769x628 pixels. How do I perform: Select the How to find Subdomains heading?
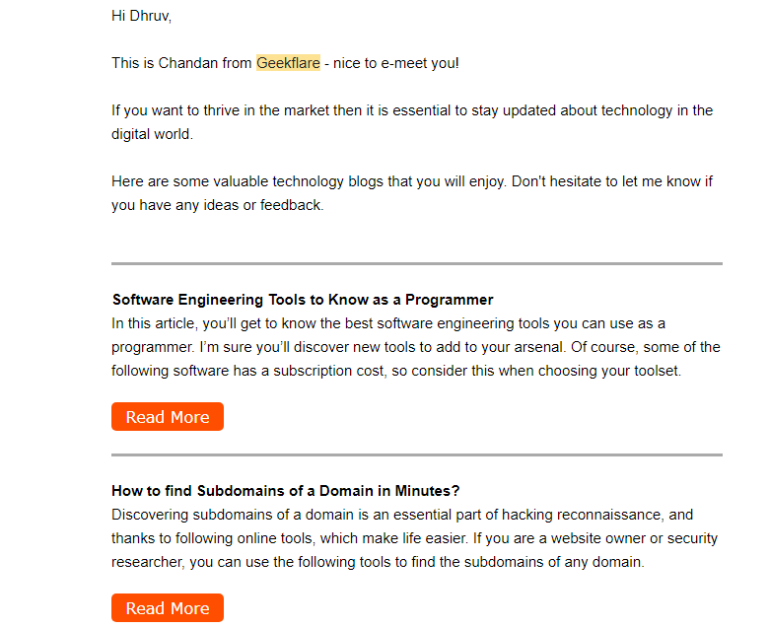coord(285,491)
